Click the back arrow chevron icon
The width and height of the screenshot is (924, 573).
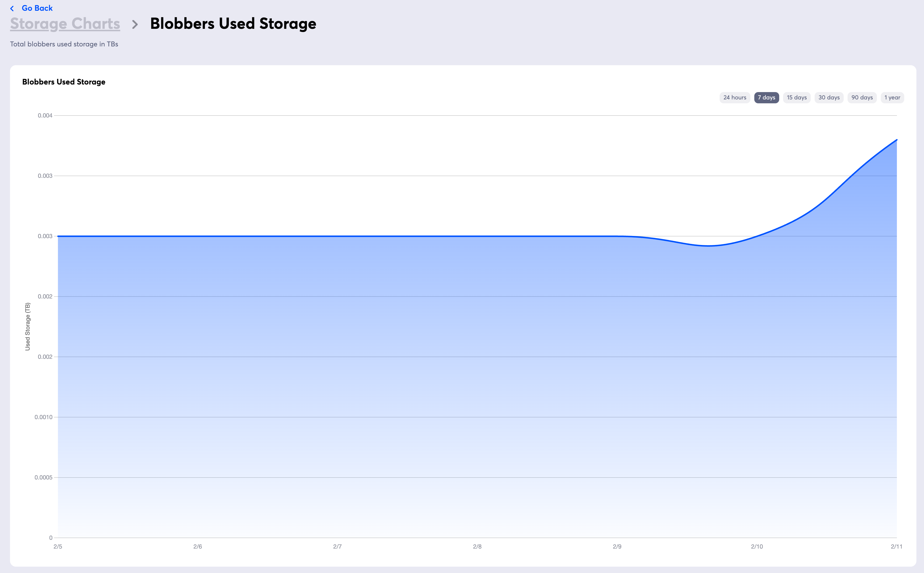(12, 8)
